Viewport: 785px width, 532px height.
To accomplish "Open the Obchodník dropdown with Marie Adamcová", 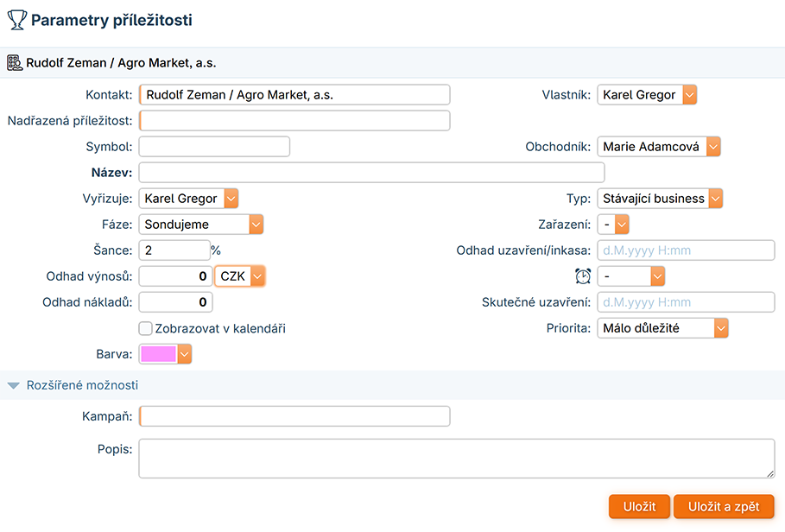I will click(x=658, y=147).
